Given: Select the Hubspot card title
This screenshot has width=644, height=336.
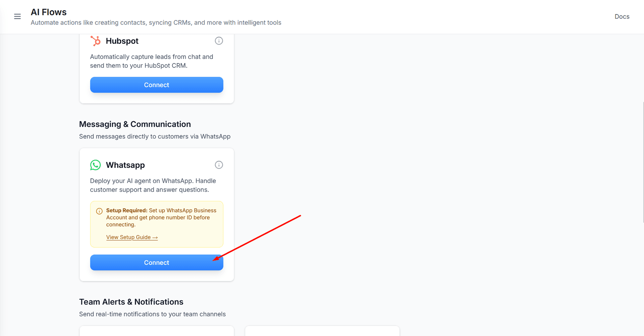Looking at the screenshot, I should click(122, 41).
